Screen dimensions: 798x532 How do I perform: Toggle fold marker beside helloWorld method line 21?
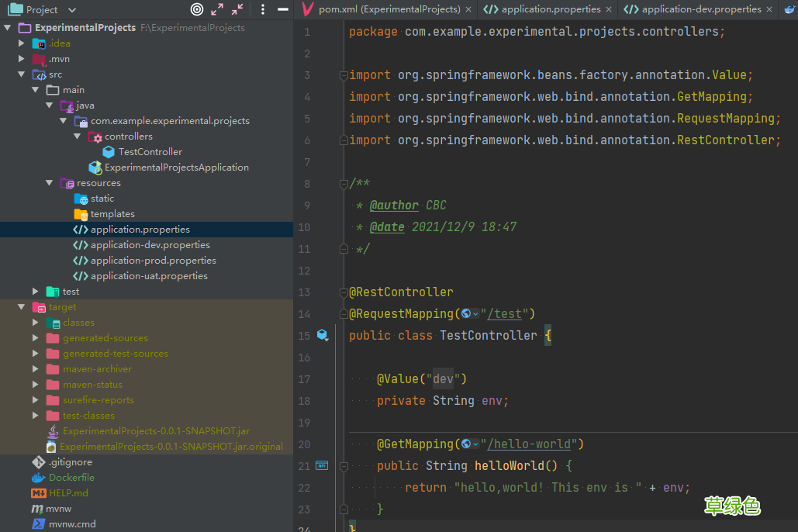point(344,466)
